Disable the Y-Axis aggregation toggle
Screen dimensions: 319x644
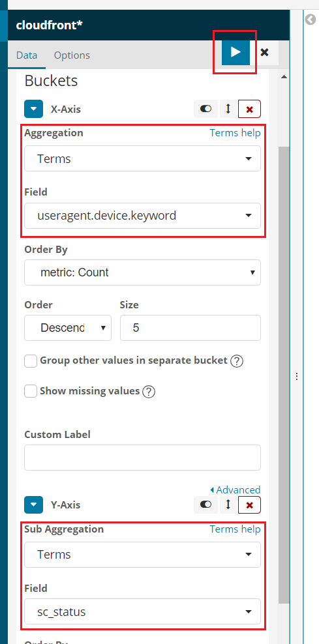pyautogui.click(x=206, y=505)
